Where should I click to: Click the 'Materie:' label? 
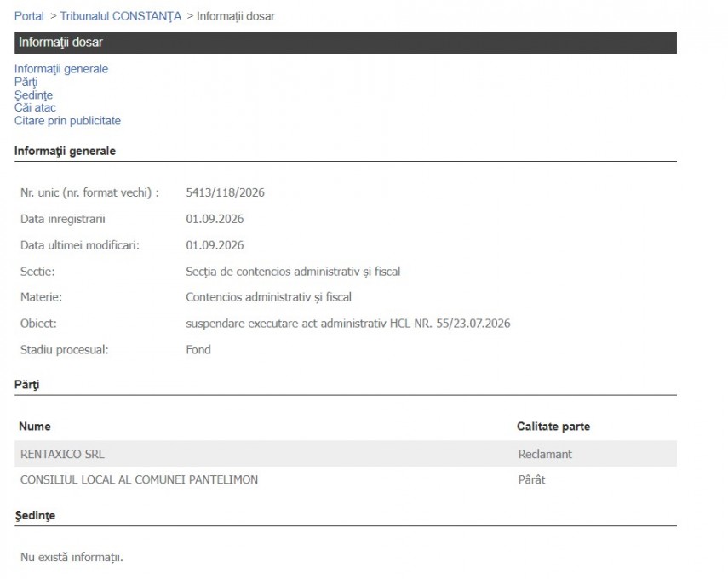point(42,296)
